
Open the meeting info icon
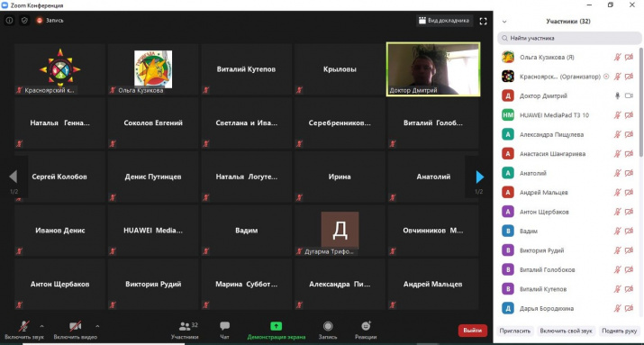[9, 20]
